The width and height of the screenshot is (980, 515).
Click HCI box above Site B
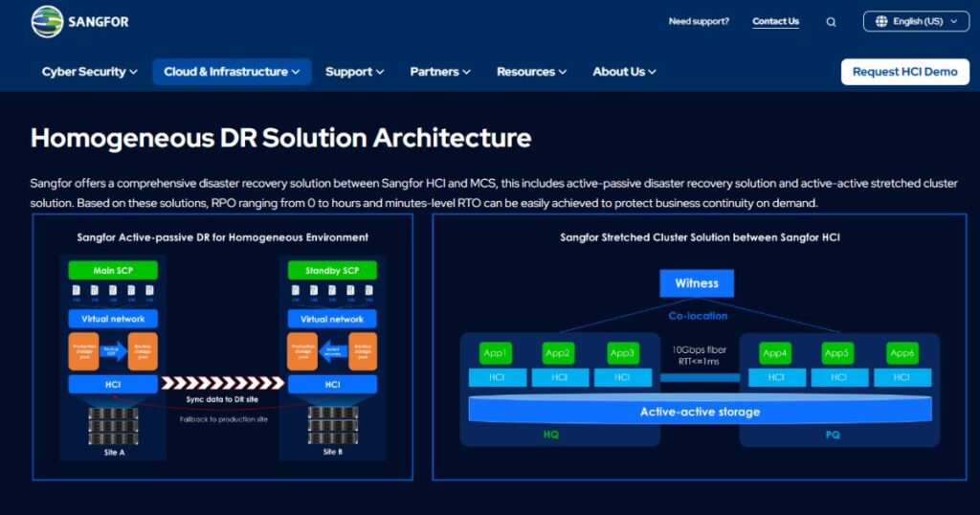pos(332,384)
